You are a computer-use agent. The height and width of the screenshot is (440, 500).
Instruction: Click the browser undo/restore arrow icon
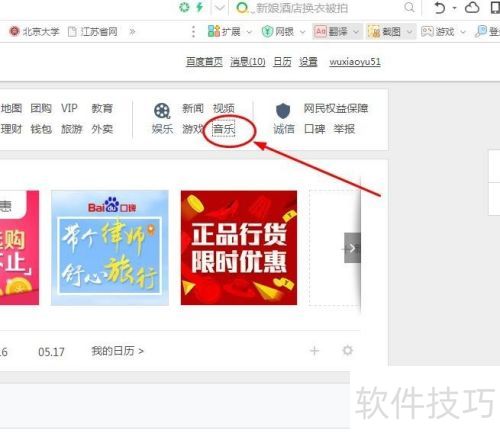pyautogui.click(x=439, y=8)
